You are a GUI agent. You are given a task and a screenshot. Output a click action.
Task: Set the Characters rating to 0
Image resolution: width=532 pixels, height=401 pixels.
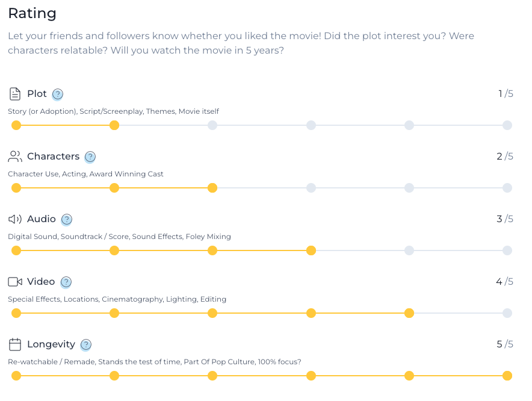(x=16, y=188)
